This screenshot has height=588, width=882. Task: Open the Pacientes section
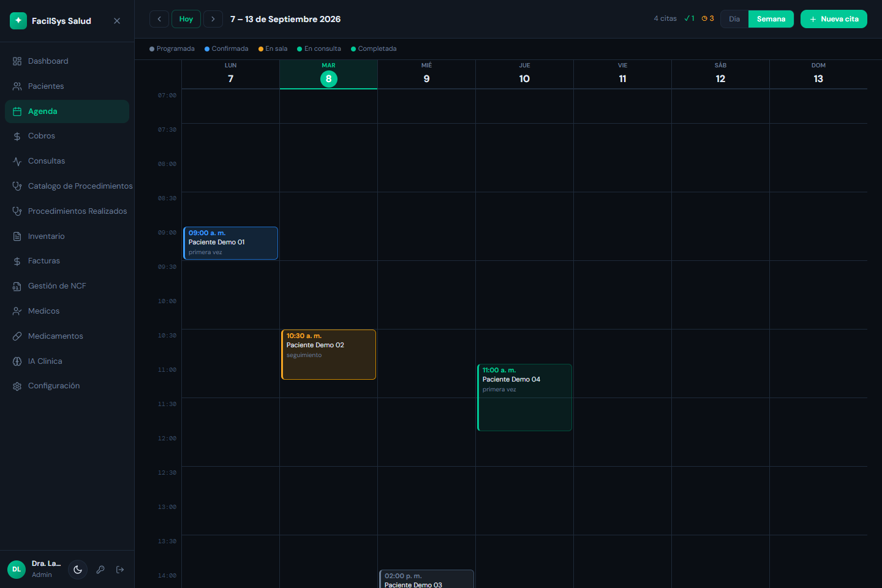(67, 86)
